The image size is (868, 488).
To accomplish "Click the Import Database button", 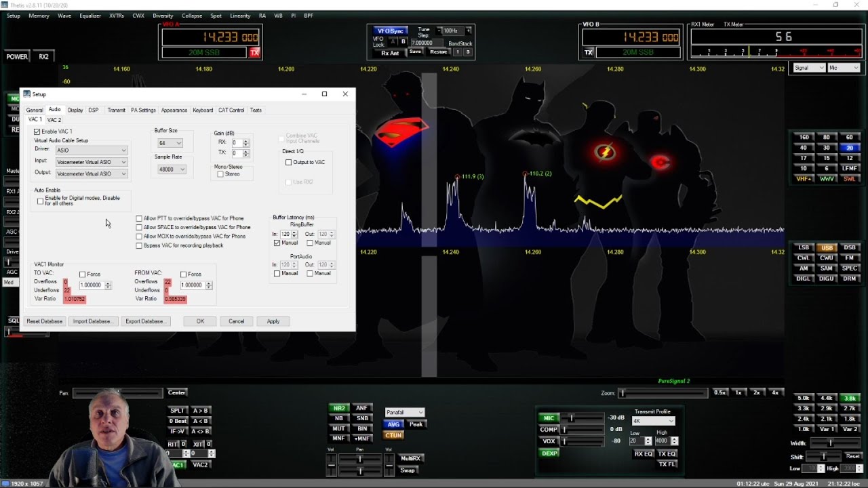I will (93, 321).
